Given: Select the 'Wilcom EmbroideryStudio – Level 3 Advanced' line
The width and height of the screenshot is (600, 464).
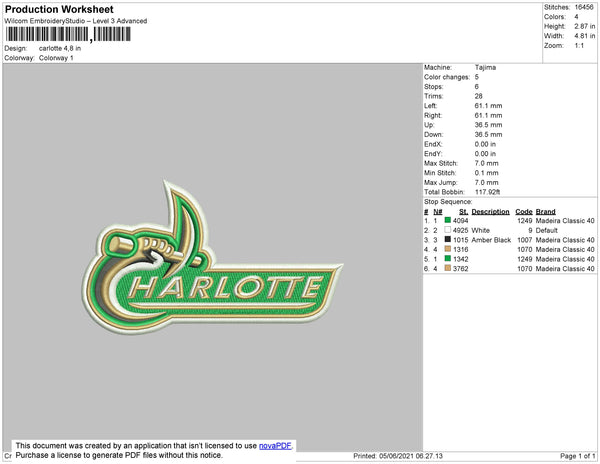Looking at the screenshot, I should 76,21.
